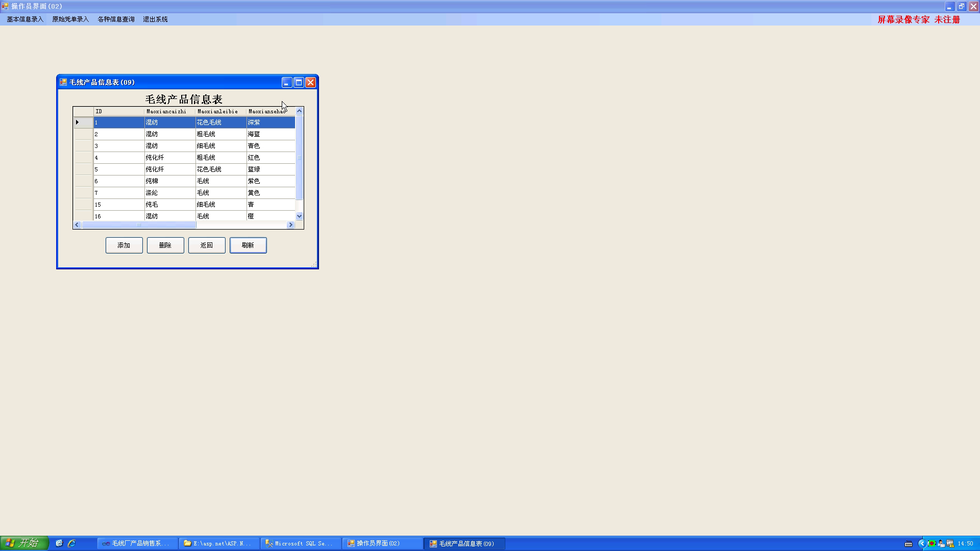Select cell 橙 in row 16
980x551 pixels.
[x=271, y=216]
